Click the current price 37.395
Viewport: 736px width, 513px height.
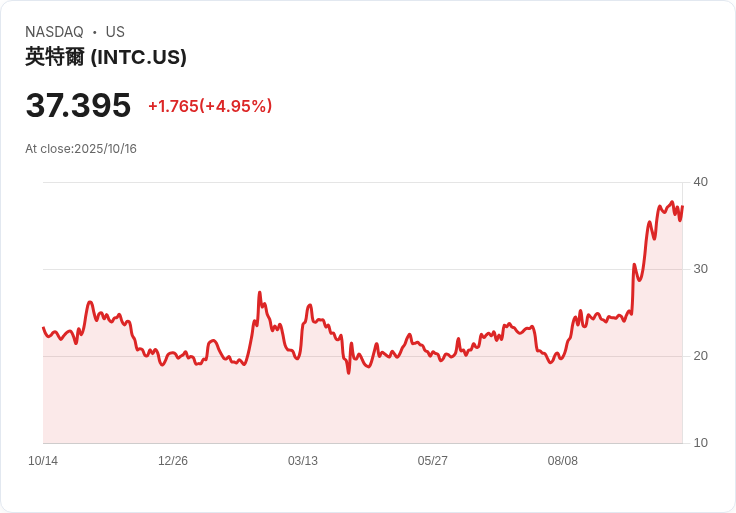pos(78,105)
